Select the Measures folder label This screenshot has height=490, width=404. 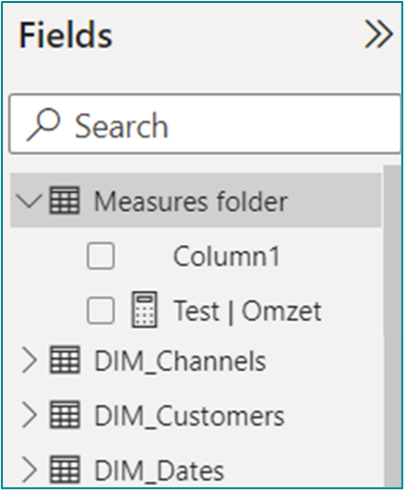tap(191, 201)
